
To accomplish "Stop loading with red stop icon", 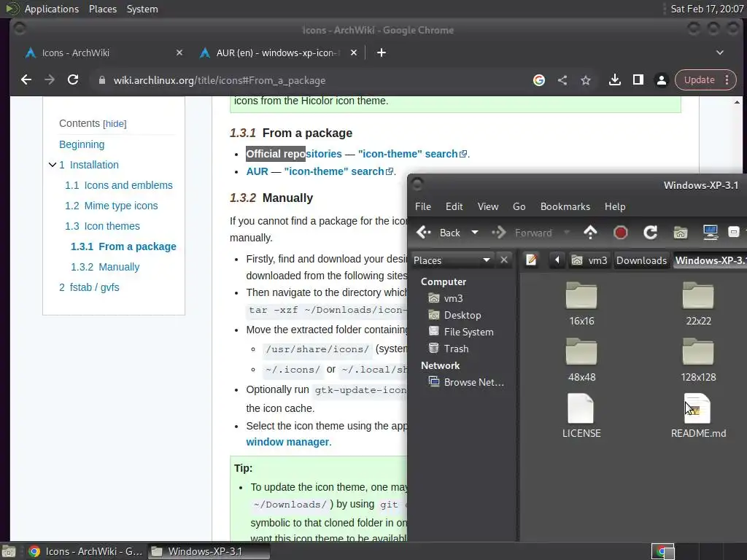I will [620, 233].
